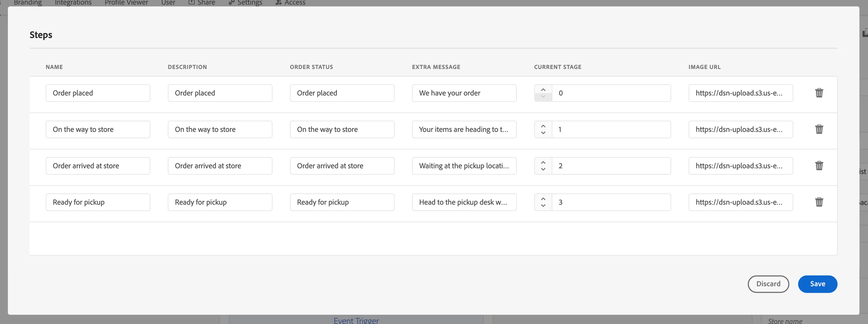Increase stage value of Order arrived at store
This screenshot has width=868, height=324.
543,162
